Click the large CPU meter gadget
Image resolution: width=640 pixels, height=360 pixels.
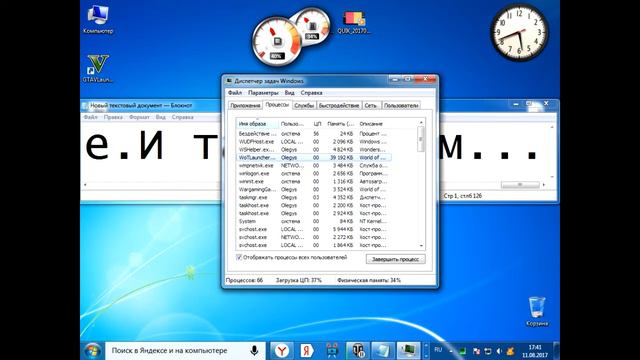tap(277, 42)
